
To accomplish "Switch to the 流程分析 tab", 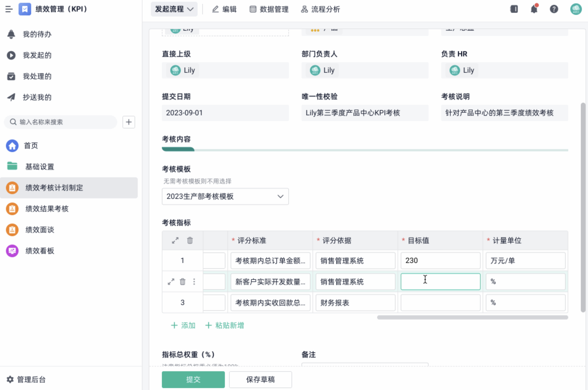I will 321,9.
